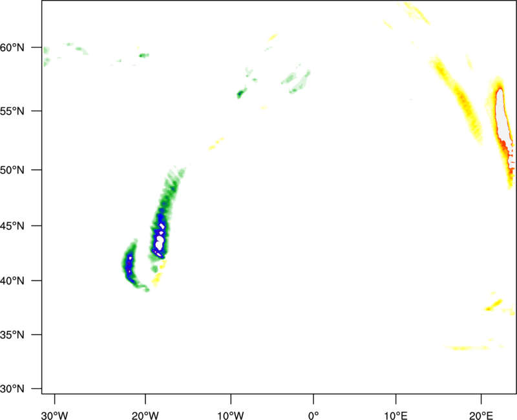517x420 pixels.
Task: Click the 10°E longitude label
Action: pos(396,415)
